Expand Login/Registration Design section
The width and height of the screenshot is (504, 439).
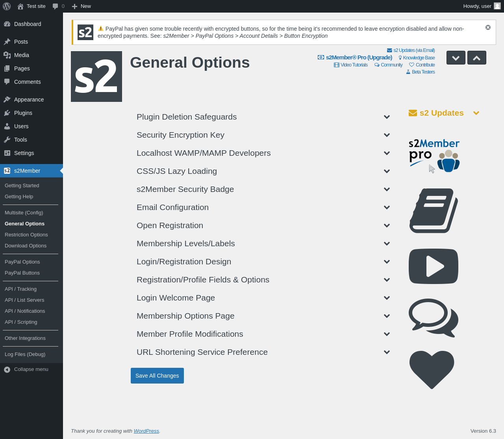(x=263, y=262)
